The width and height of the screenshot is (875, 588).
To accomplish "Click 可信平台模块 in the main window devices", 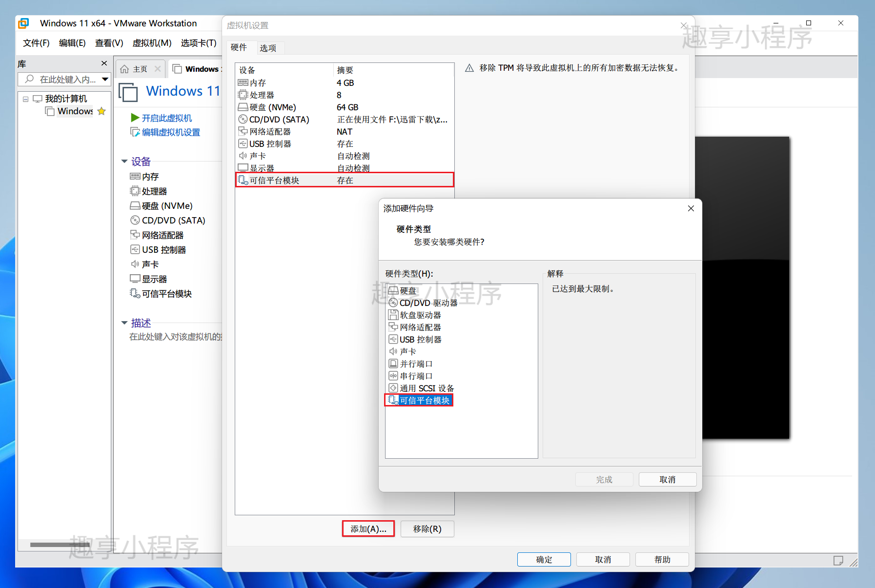I will pyautogui.click(x=167, y=294).
